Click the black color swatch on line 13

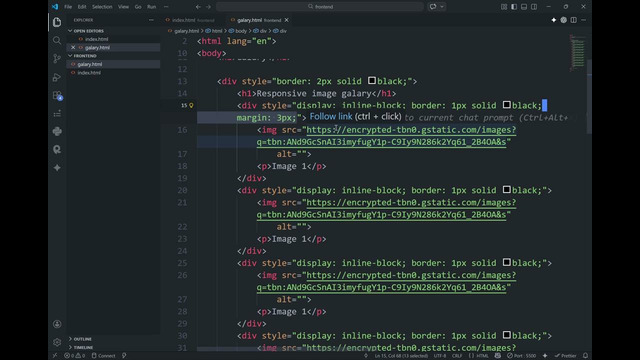(x=372, y=80)
